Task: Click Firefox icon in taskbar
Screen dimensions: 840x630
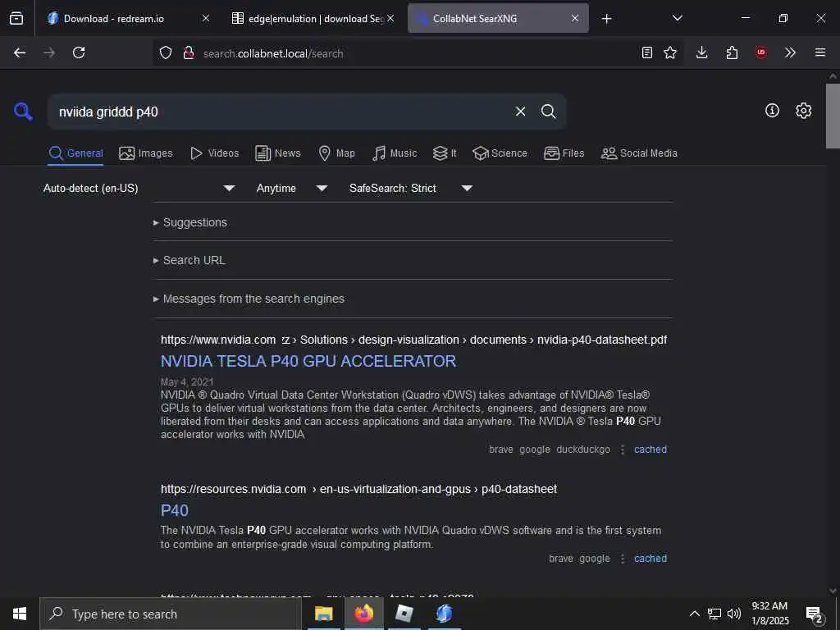Action: click(x=363, y=614)
